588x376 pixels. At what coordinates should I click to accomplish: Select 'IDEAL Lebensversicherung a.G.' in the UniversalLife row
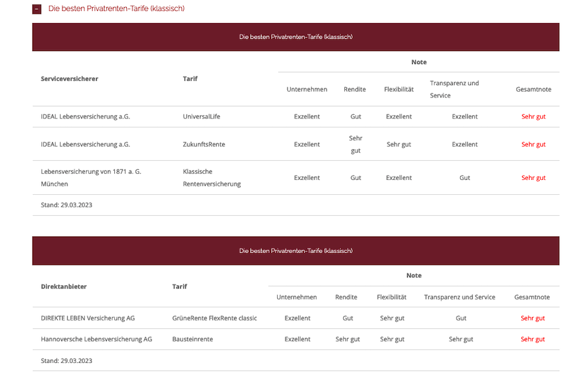[x=86, y=116]
